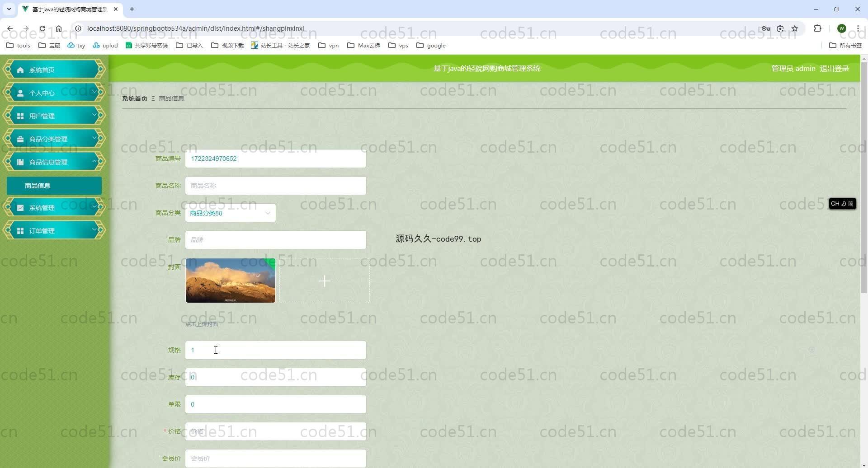Open the 系统管理 sidebar menu

click(x=54, y=207)
